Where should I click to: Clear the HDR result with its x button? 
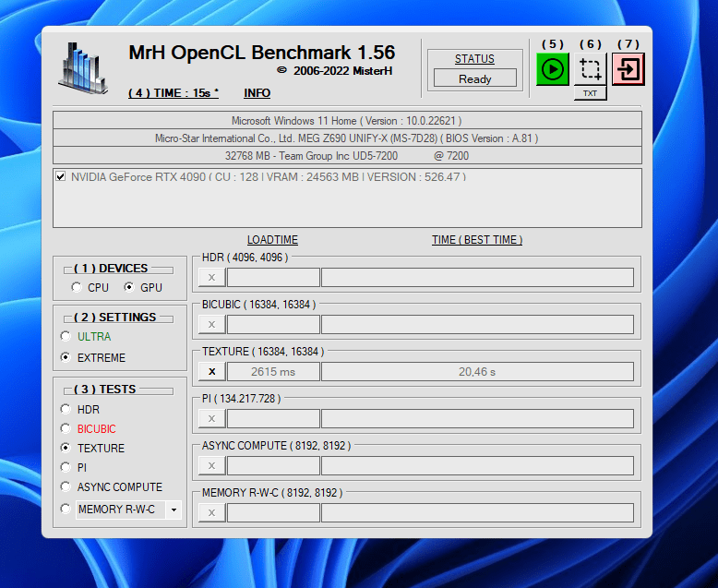point(211,278)
